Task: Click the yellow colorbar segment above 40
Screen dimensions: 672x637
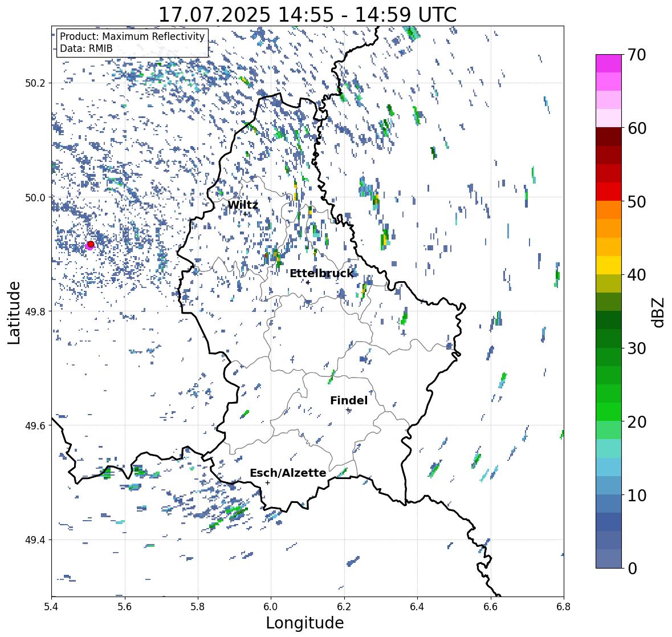Action: pos(609,265)
